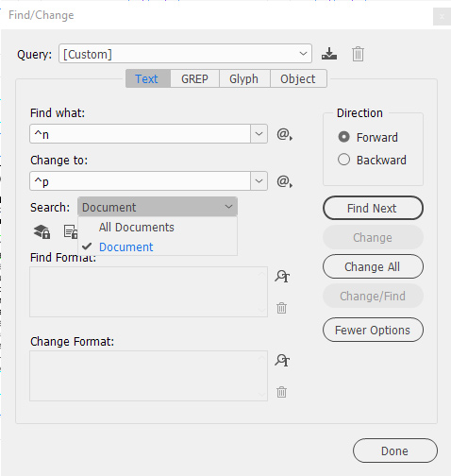The height and width of the screenshot is (476, 451).
Task: Select Forward direction radio button
Action: [343, 137]
